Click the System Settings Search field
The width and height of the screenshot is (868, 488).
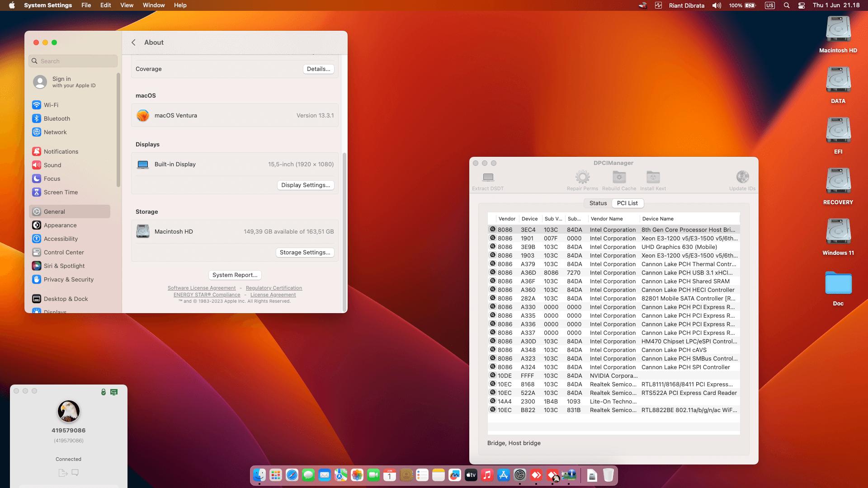click(73, 61)
